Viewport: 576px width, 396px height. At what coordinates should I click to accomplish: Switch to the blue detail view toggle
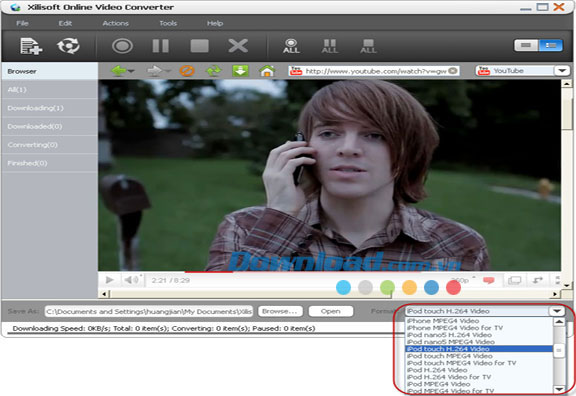tap(550, 45)
